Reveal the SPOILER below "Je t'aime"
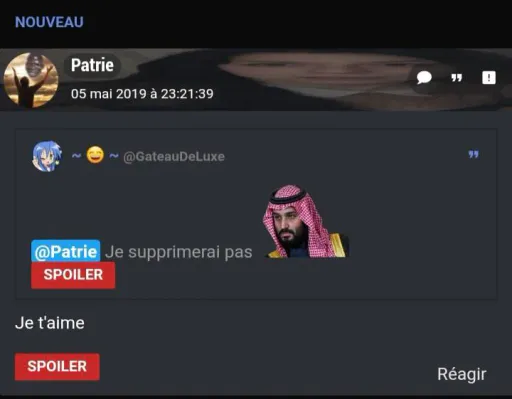 [x=57, y=367]
